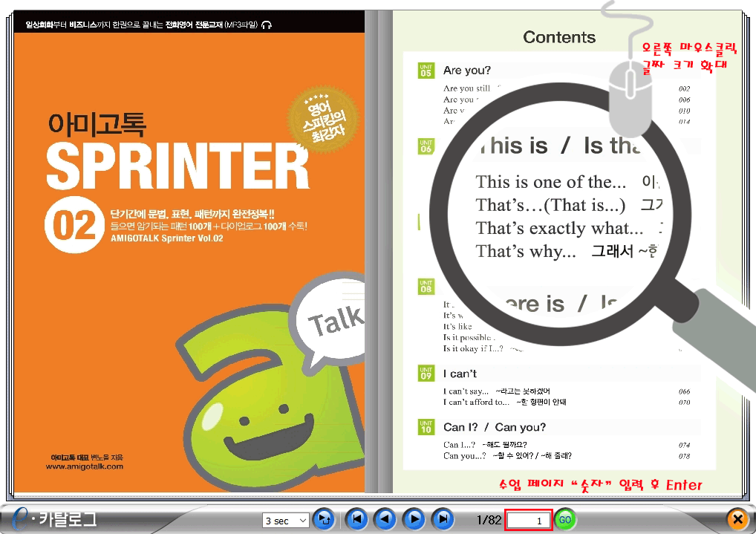Click the 'I can't say...' entry
This screenshot has height=534, width=756.
click(497, 391)
